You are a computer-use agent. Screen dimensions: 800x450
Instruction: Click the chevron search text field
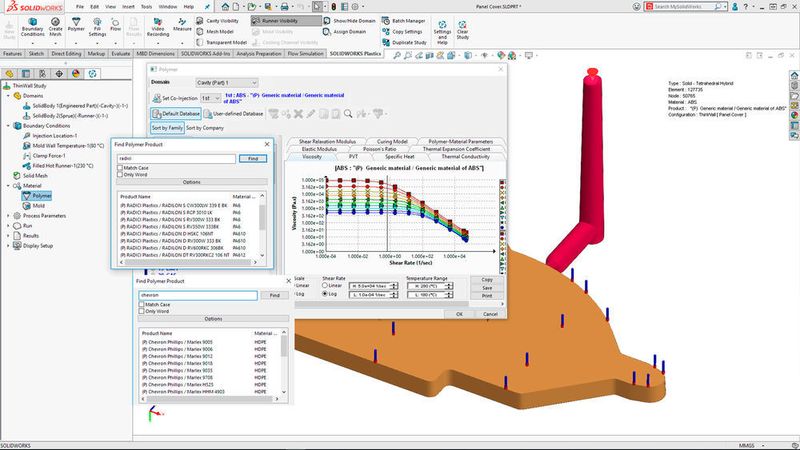[x=198, y=295]
